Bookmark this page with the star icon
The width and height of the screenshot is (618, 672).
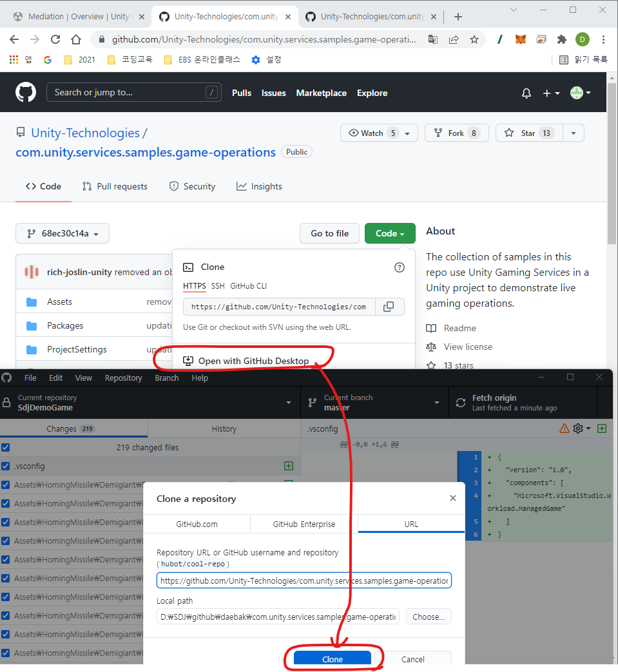(x=474, y=39)
